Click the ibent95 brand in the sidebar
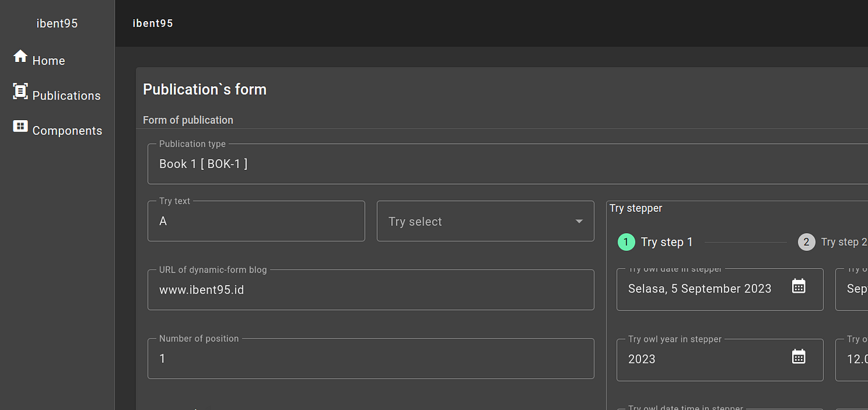868x410 pixels. (x=57, y=23)
